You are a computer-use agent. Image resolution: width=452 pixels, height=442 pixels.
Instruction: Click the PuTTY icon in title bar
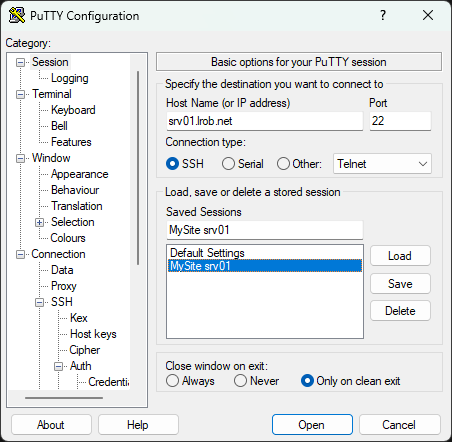click(x=17, y=15)
